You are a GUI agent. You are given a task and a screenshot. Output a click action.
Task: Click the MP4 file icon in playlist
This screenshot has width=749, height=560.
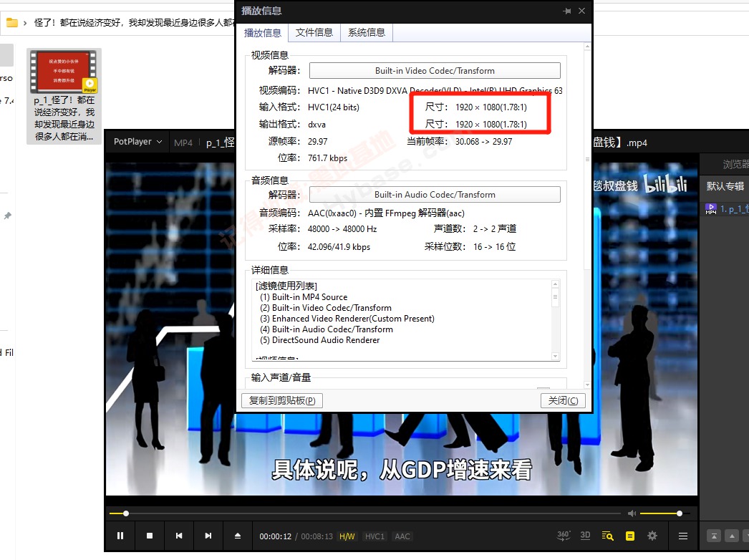coord(711,209)
